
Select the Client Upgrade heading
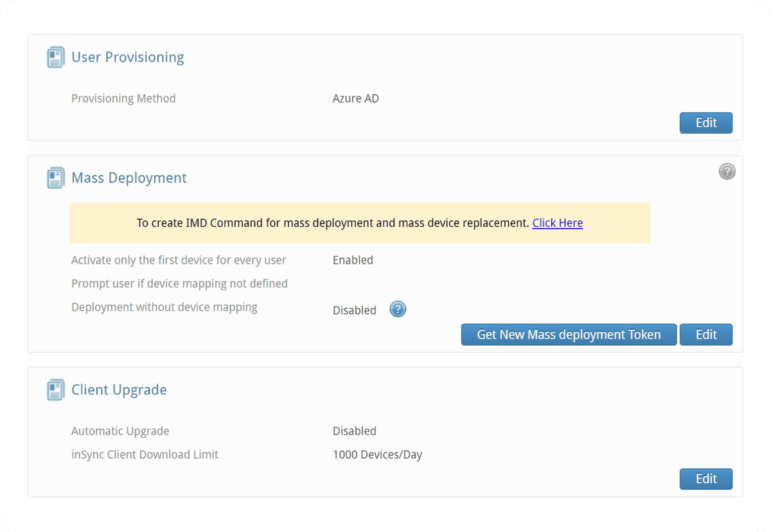(x=119, y=390)
